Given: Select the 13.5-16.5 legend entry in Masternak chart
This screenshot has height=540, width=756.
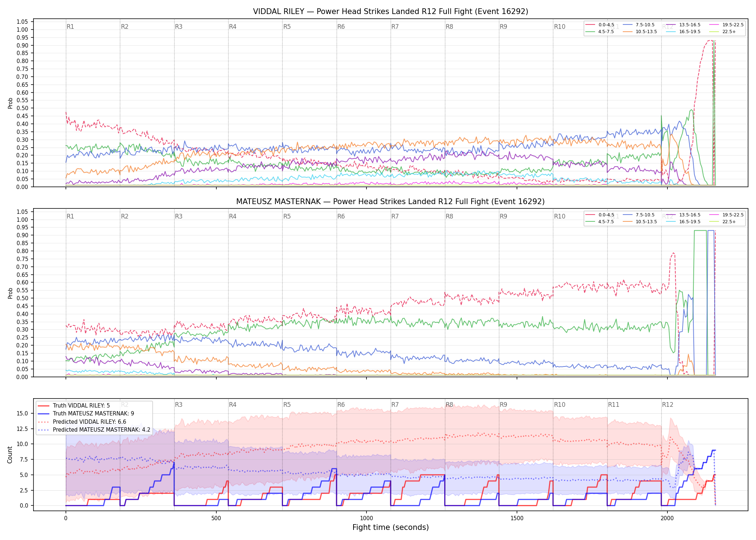Looking at the screenshot, I should pyautogui.click(x=683, y=215).
